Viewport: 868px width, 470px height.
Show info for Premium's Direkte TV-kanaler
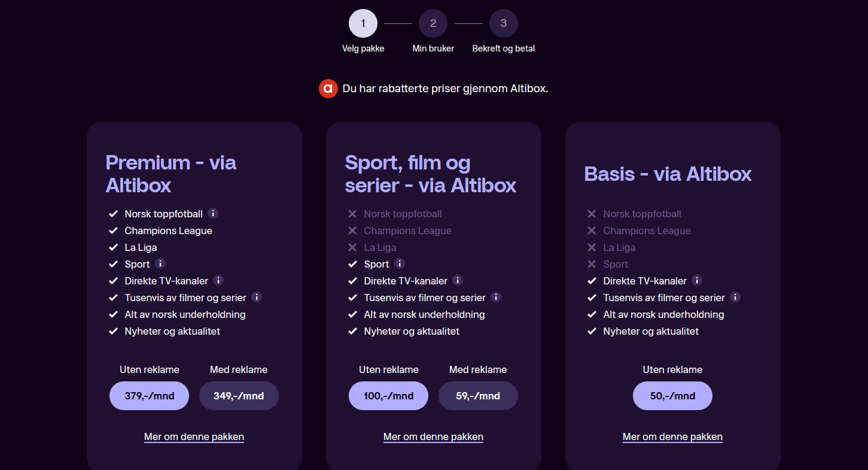point(218,280)
